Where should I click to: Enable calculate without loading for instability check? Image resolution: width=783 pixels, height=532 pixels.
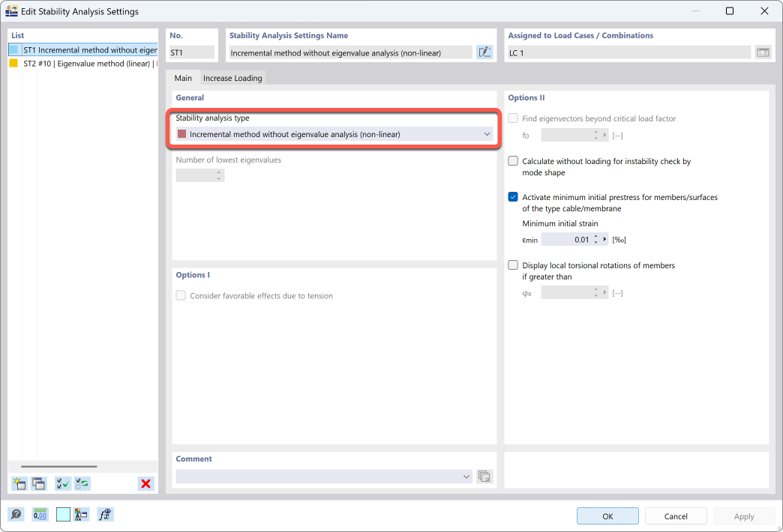[513, 161]
